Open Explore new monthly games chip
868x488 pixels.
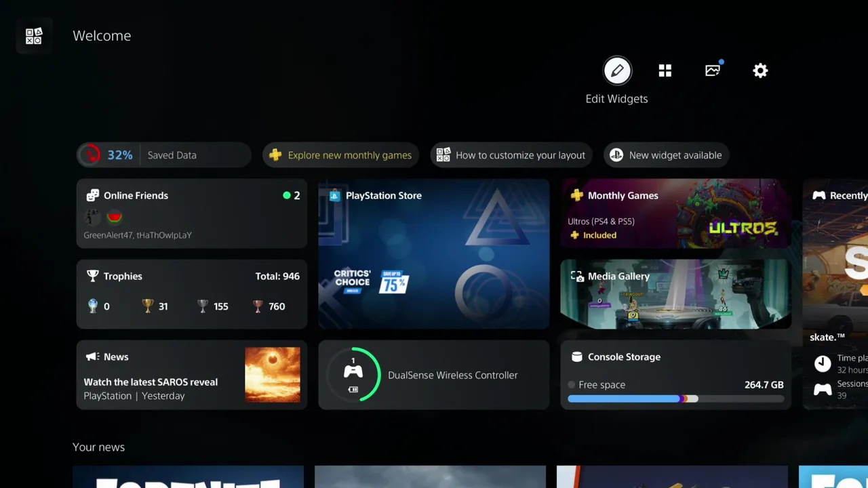tap(340, 155)
